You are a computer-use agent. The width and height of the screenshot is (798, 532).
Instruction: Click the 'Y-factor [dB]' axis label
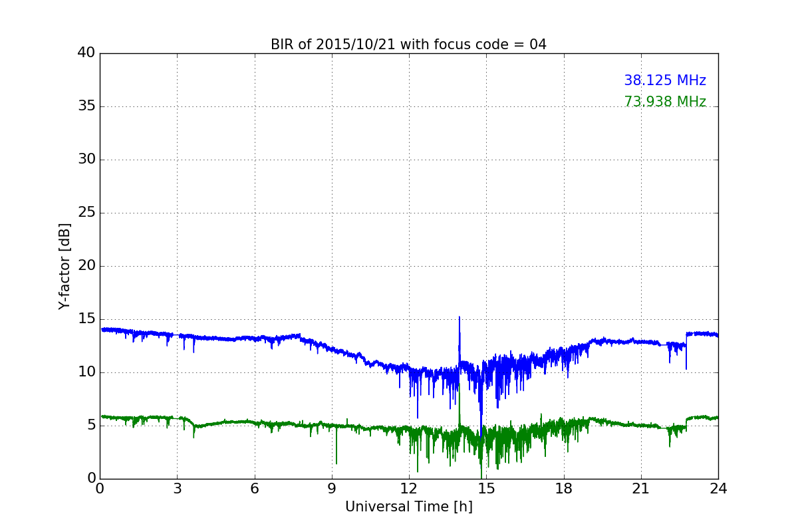(x=65, y=266)
